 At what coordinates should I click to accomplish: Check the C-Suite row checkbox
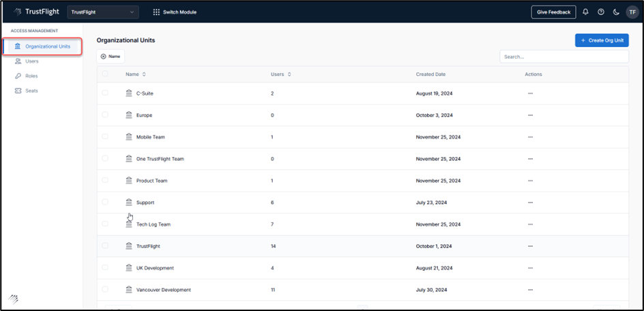tap(105, 93)
